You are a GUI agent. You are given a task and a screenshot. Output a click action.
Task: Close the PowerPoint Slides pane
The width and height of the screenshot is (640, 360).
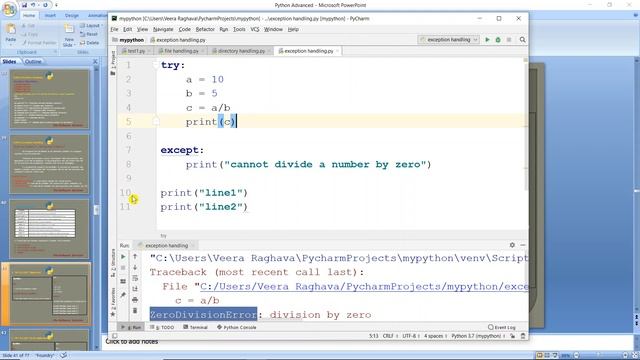click(95, 62)
